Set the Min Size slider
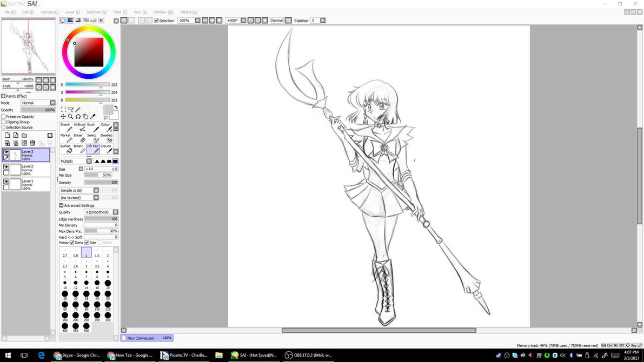 point(98,175)
